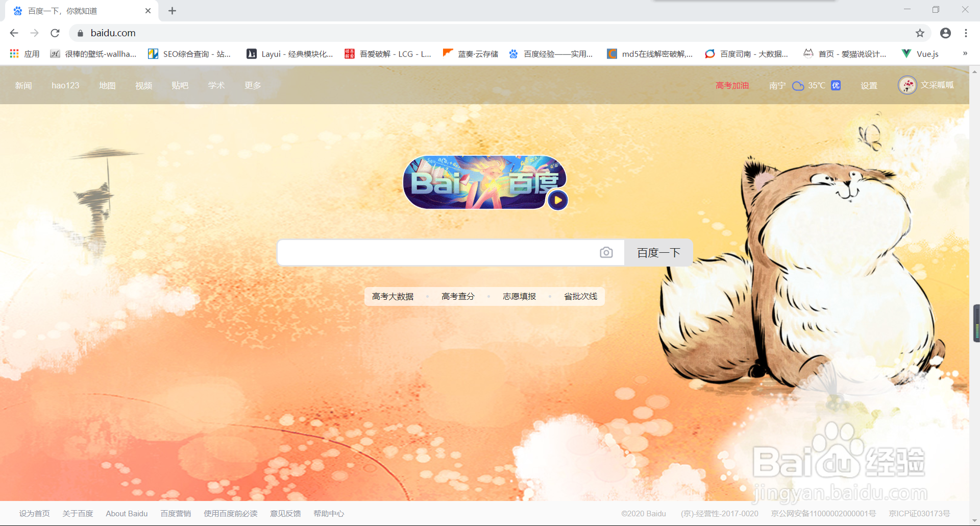Click 京公网安备 record link
The width and height of the screenshot is (980, 526).
tap(823, 513)
